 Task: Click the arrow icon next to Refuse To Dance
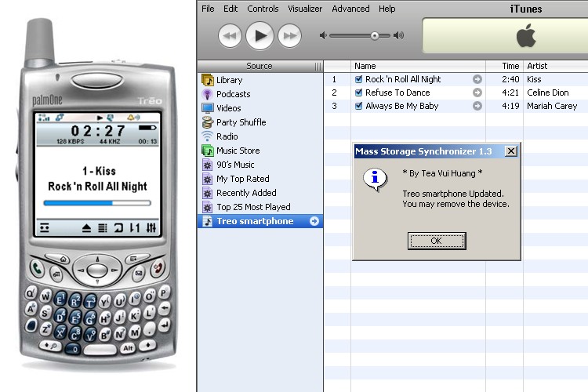tap(477, 93)
